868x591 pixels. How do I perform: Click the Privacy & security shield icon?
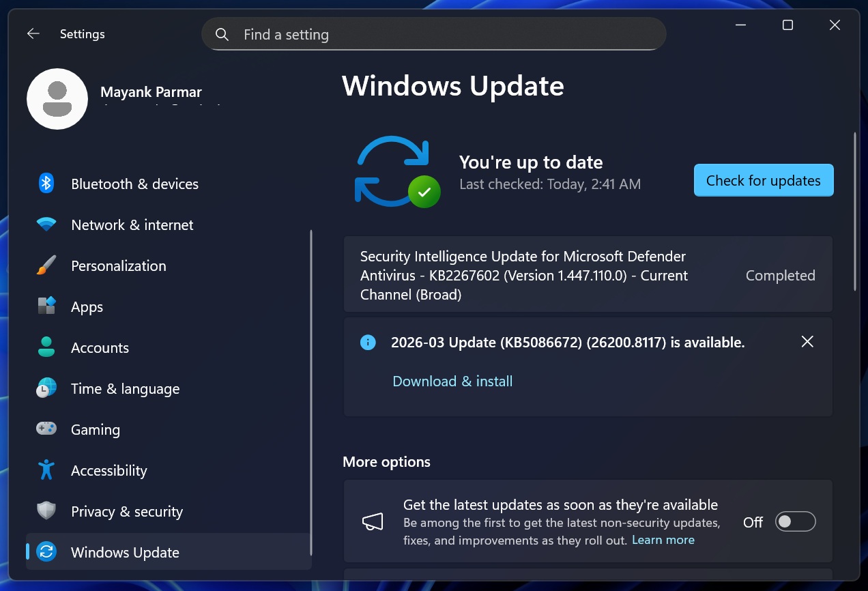(x=46, y=511)
